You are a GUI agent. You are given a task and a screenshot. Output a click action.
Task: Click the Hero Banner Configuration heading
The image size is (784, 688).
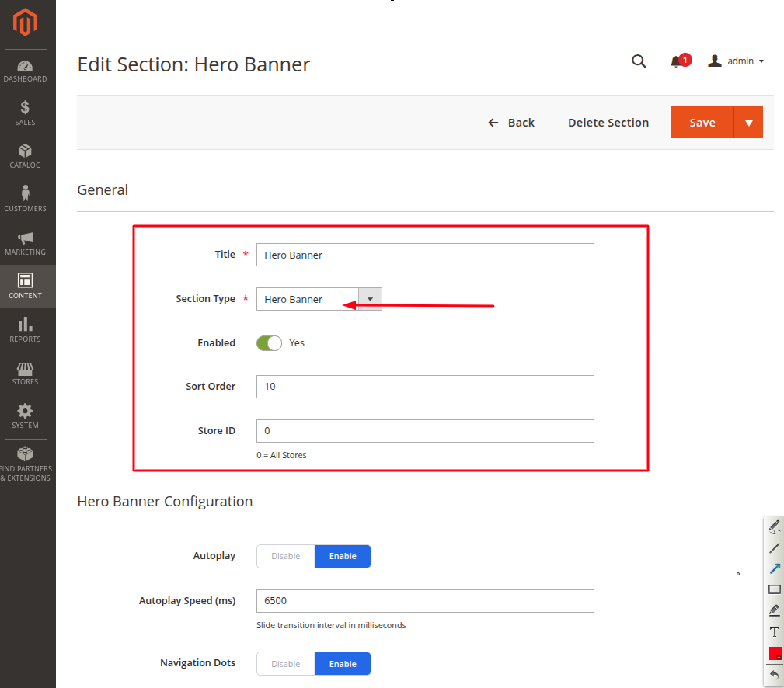point(165,501)
